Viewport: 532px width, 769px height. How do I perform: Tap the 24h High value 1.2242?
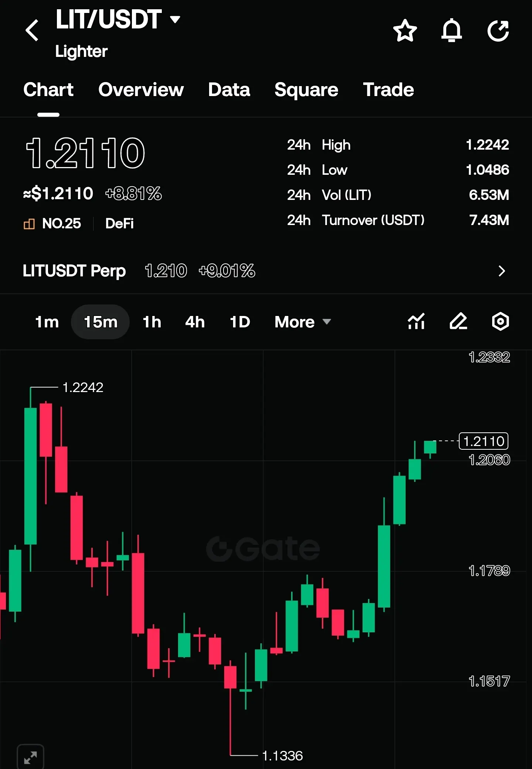tap(487, 145)
